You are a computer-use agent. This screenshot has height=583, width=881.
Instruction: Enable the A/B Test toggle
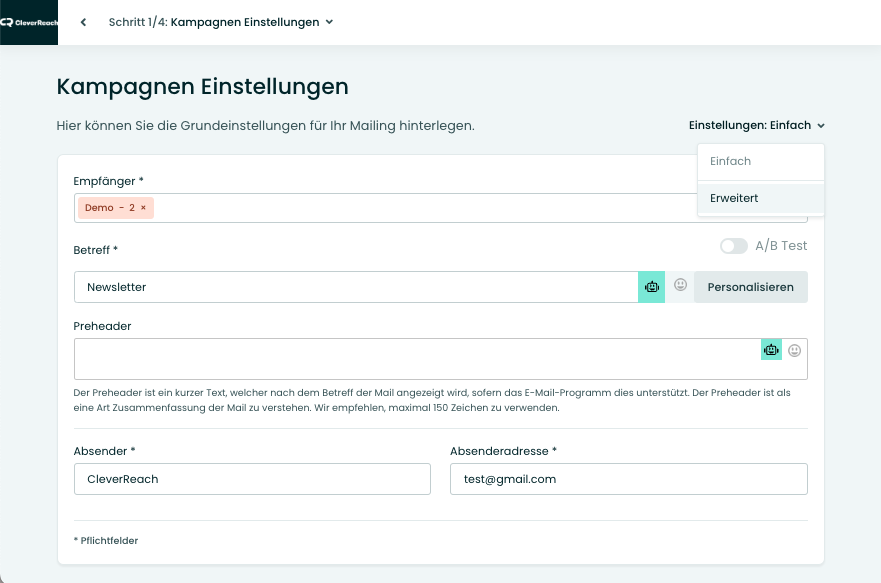[733, 246]
